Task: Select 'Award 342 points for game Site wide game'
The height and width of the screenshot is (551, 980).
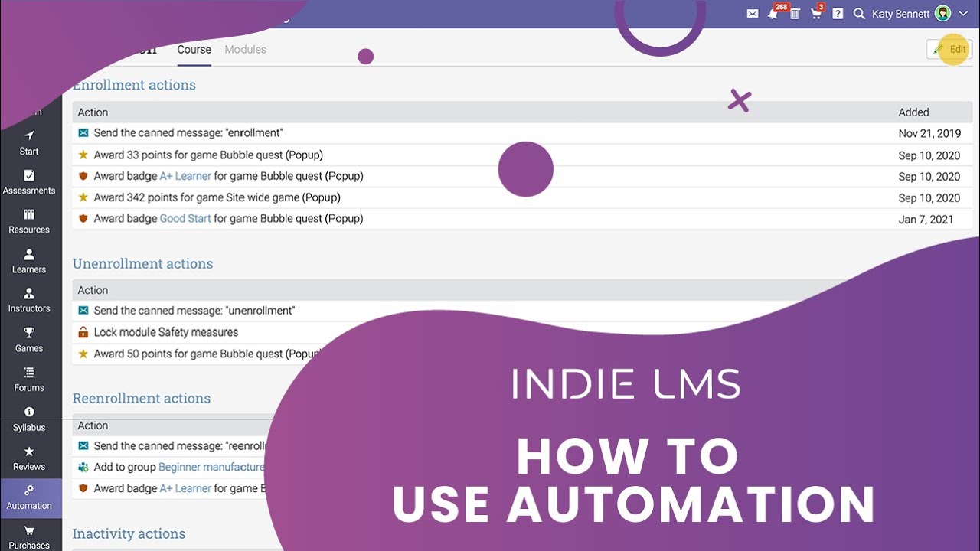Action: [522, 197]
